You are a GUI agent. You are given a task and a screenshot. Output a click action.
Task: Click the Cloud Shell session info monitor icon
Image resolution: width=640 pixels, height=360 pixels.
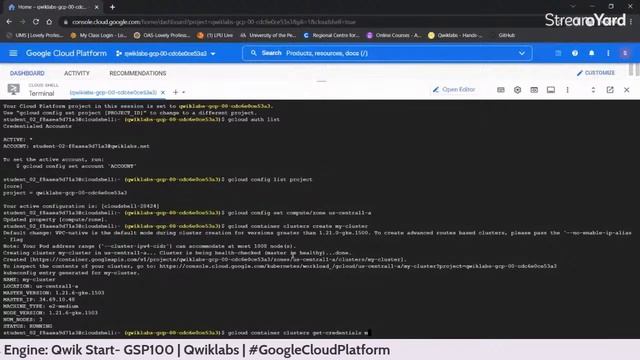pos(551,90)
